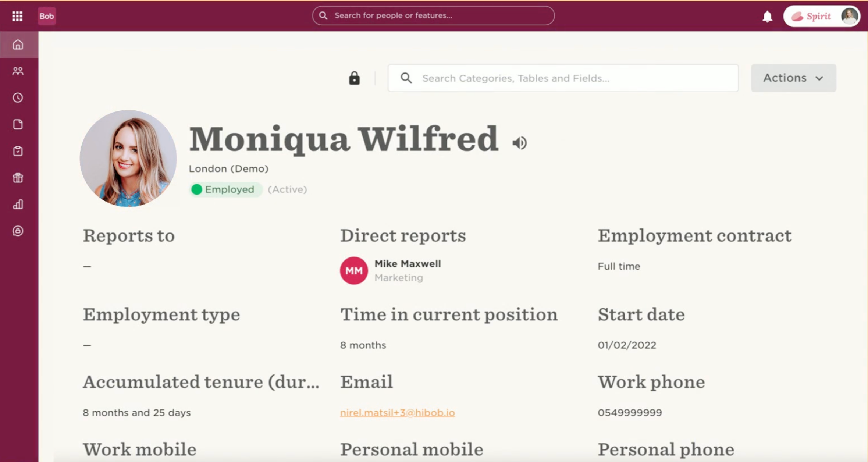Open the nirel.matsil+3@hibob.io email link
The height and width of the screenshot is (462, 868).
point(397,413)
